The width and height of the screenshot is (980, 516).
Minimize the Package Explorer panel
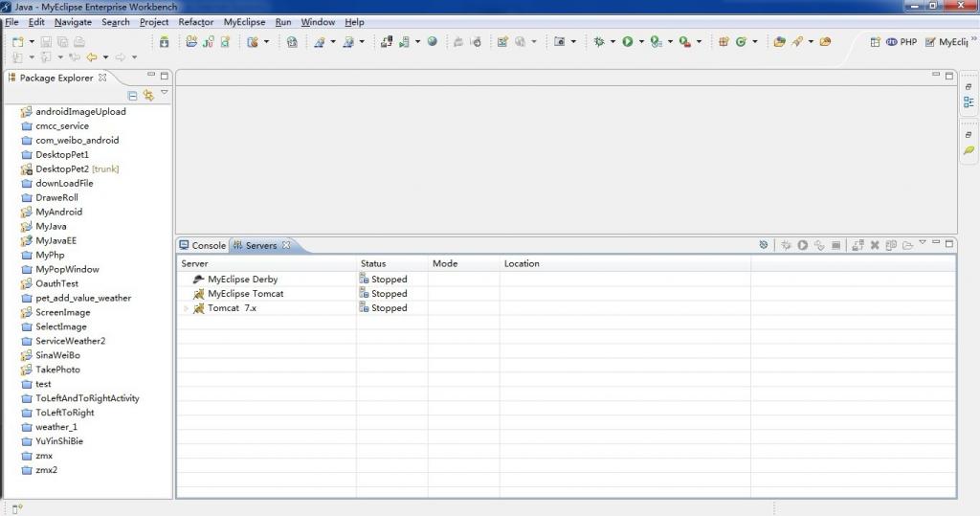point(150,75)
